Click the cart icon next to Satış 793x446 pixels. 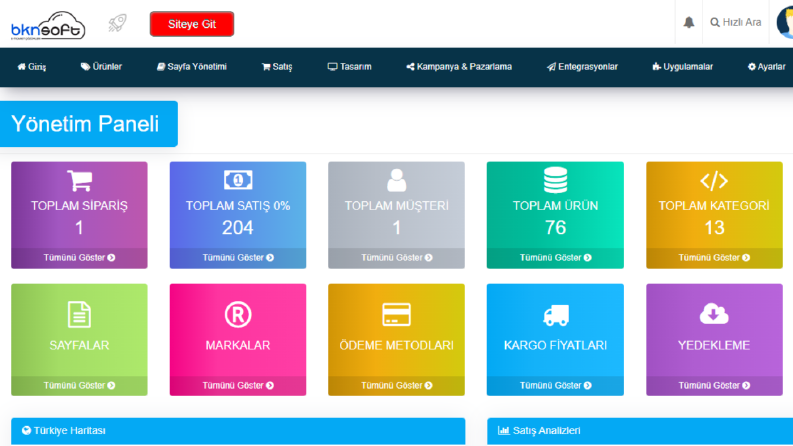pyautogui.click(x=266, y=67)
